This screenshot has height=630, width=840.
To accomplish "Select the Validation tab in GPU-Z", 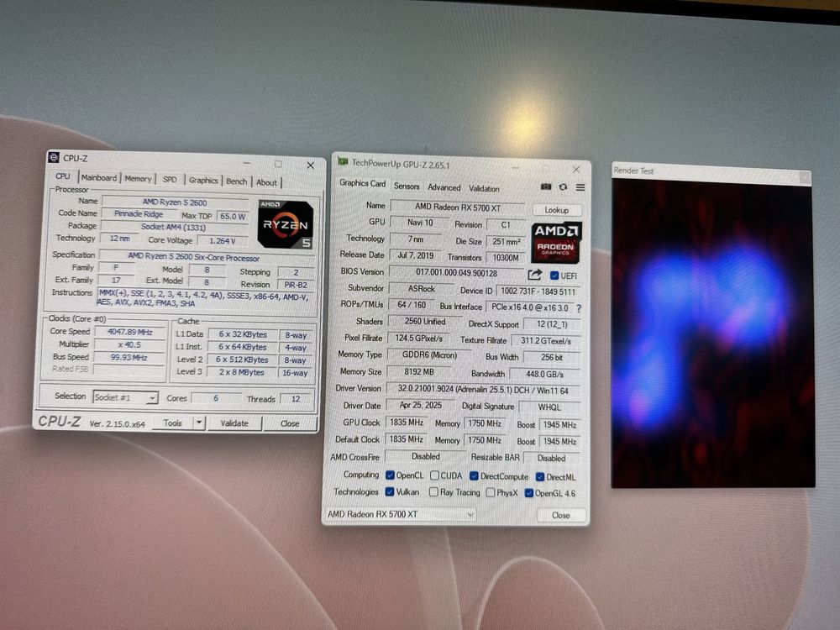I will [484, 188].
